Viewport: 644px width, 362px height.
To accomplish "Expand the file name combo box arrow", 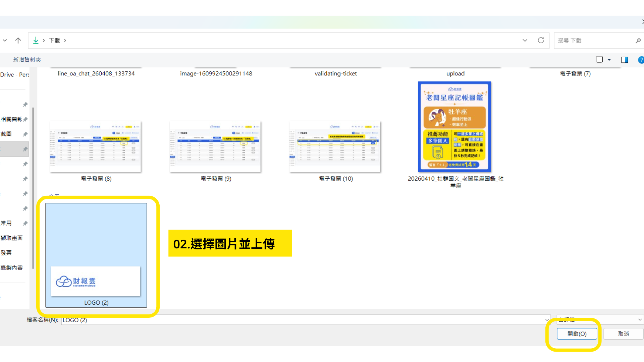I will 547,320.
